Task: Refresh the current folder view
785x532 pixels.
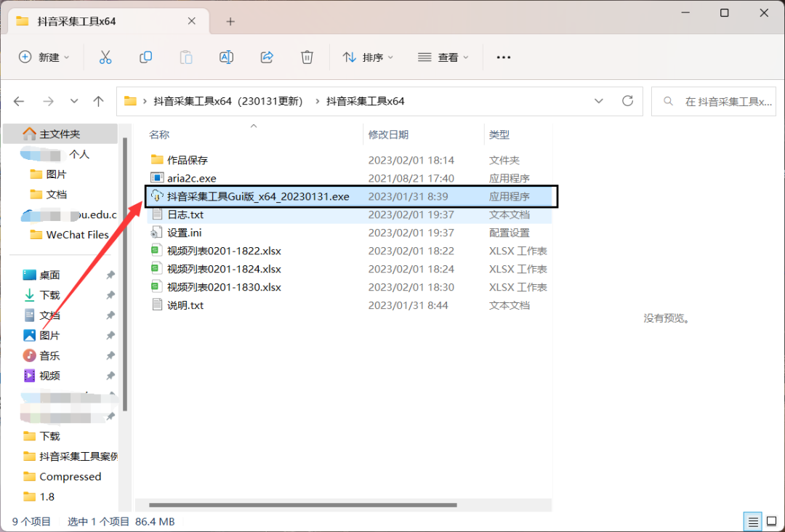Action: click(x=627, y=101)
